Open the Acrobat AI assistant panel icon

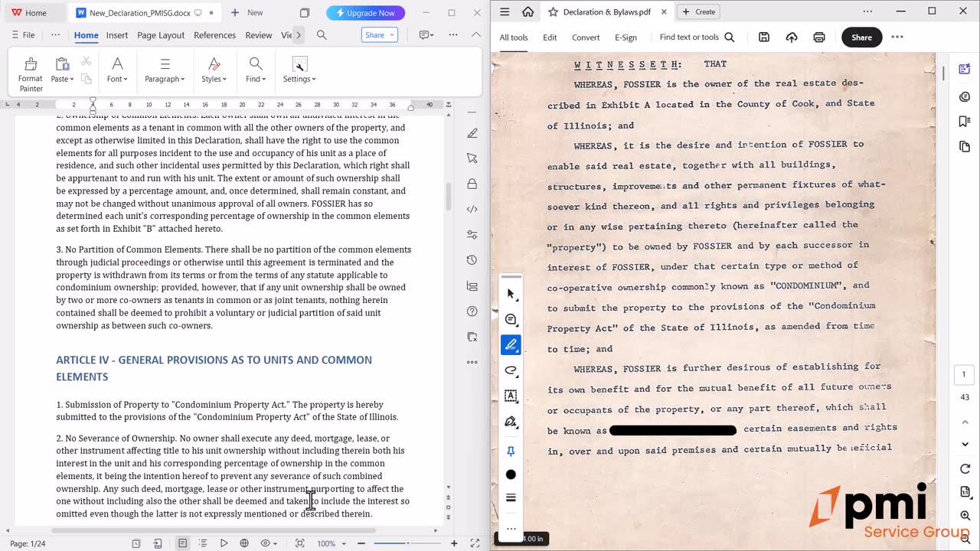pyautogui.click(x=965, y=69)
